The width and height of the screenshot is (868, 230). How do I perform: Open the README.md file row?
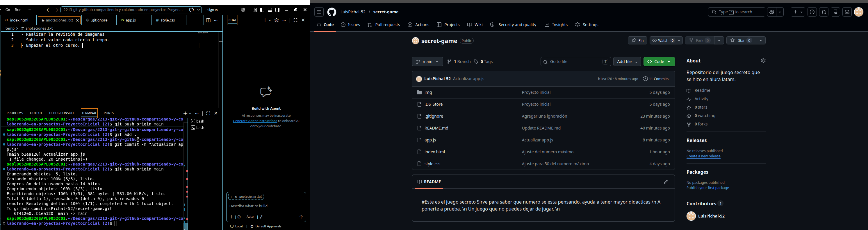coord(543,128)
